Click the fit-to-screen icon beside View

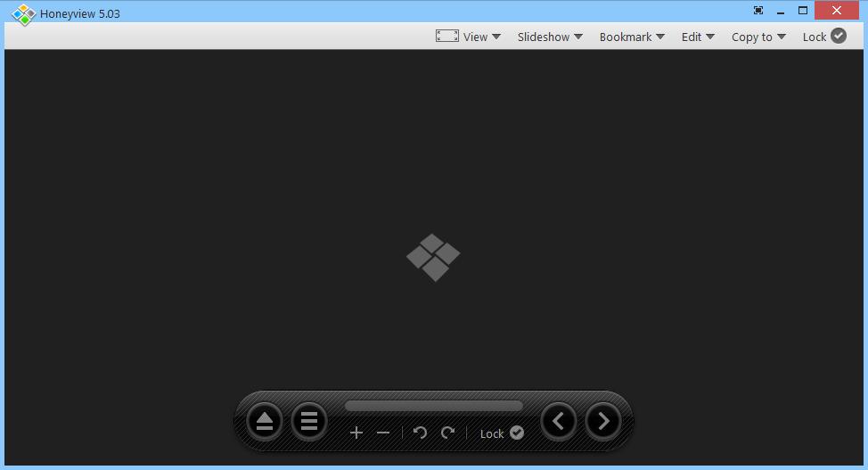(446, 36)
